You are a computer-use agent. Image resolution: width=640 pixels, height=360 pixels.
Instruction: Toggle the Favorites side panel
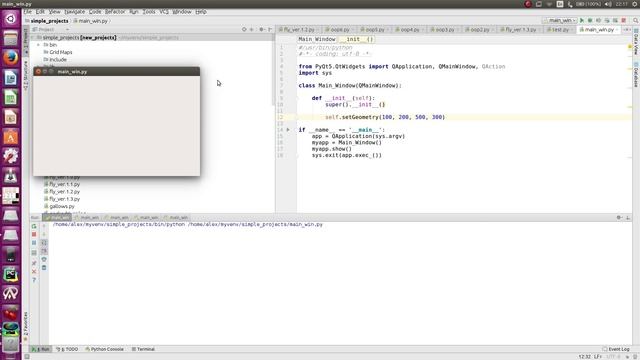[26, 327]
